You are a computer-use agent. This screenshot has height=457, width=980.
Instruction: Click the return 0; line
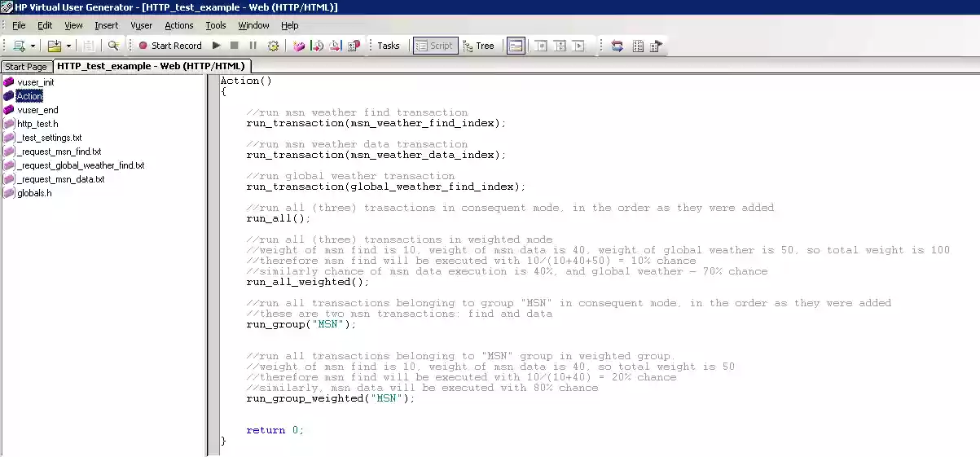coord(275,430)
